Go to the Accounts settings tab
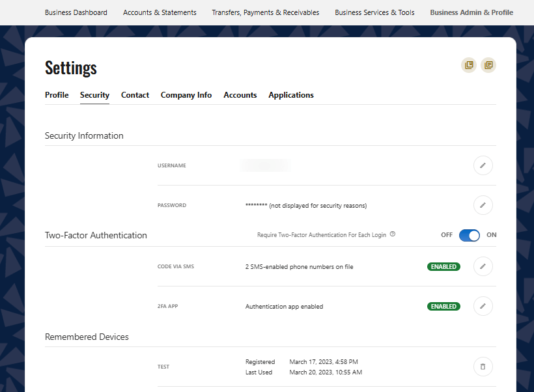 (240, 95)
